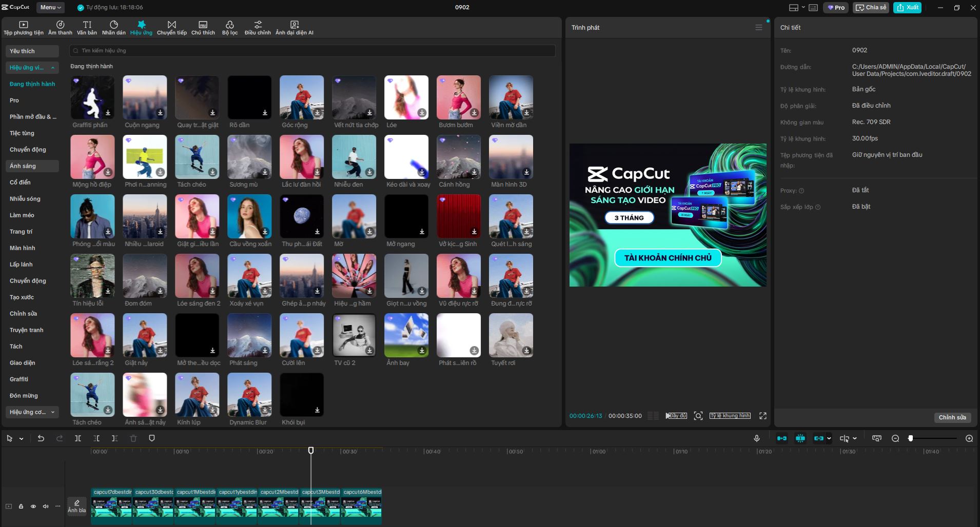Switch to the Văn bản text tab
Screen dimensions: 980x527
(x=87, y=28)
